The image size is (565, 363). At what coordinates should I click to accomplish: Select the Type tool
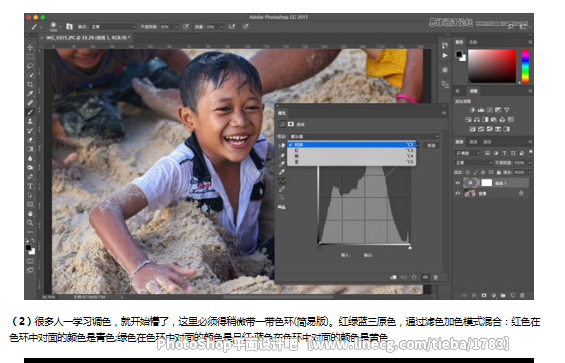30,186
